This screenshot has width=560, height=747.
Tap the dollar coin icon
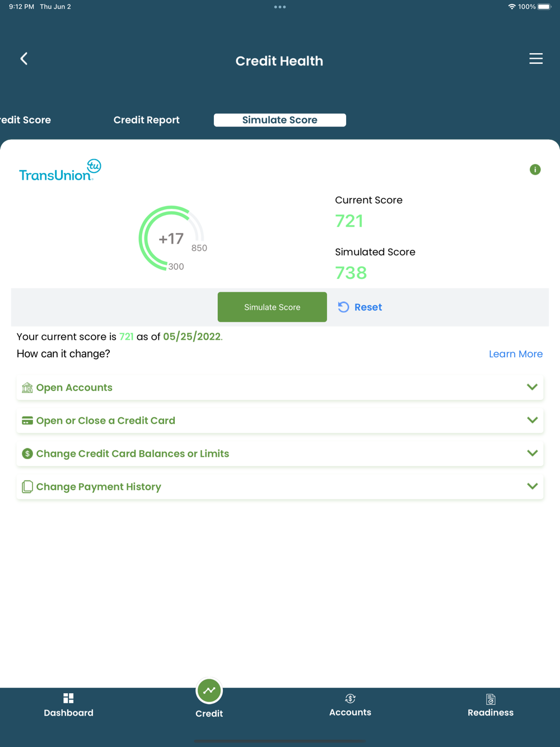(27, 454)
